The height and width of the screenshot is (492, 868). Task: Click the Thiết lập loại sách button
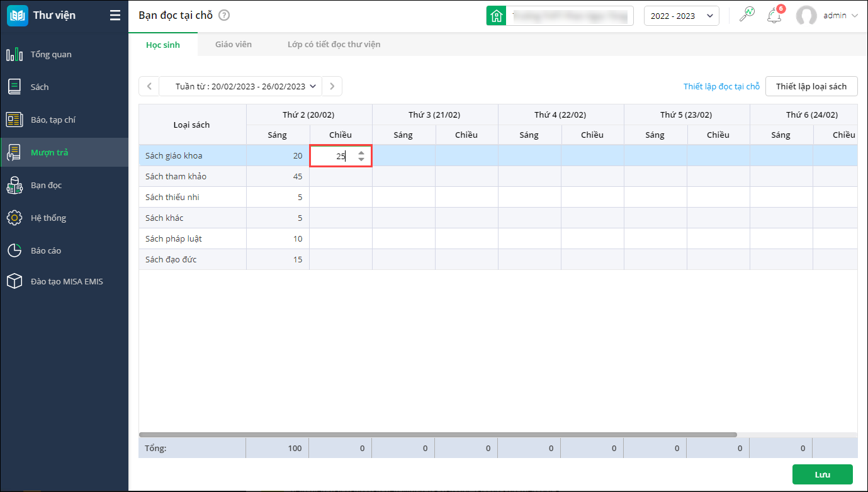click(x=811, y=86)
